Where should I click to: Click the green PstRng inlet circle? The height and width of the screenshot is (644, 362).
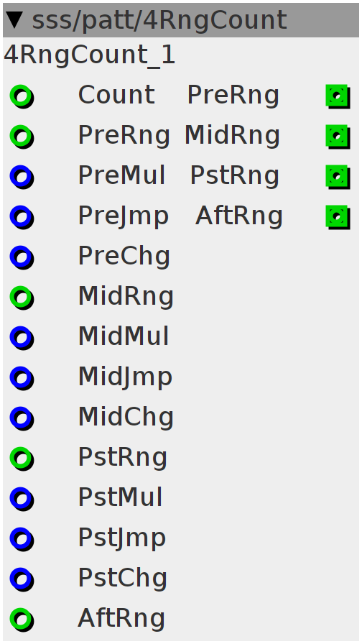(x=22, y=459)
